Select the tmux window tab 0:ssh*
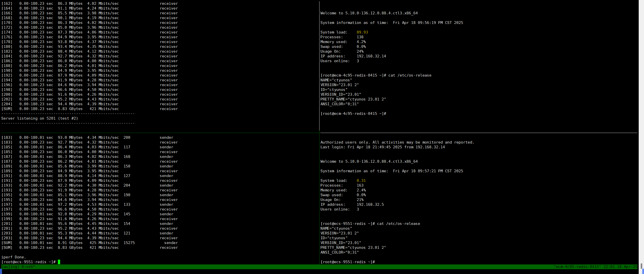Viewport: 644px width, 274px height. tap(28, 267)
